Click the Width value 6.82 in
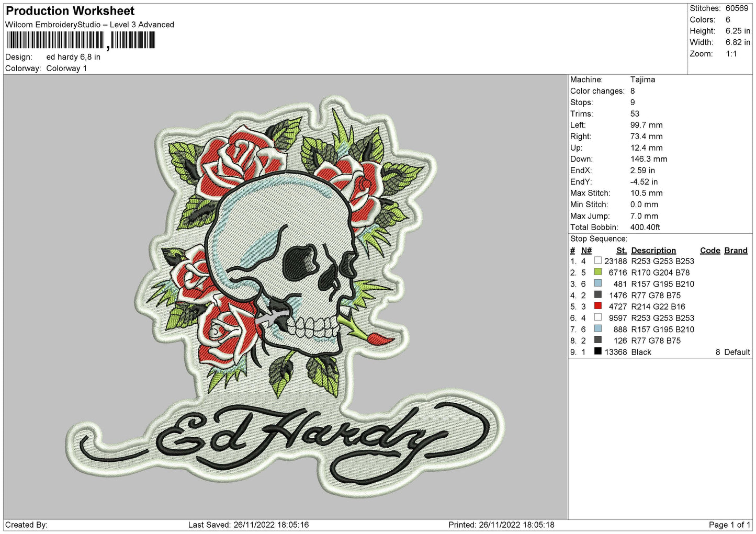The image size is (756, 534). tap(738, 42)
